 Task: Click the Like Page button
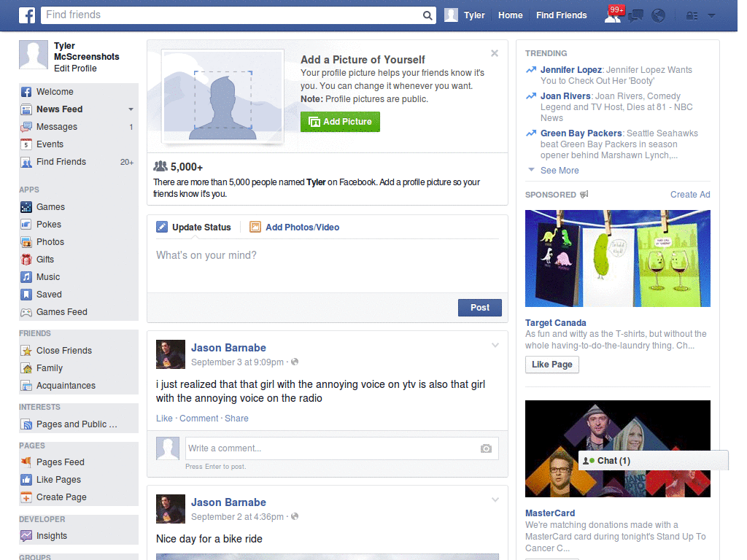[551, 365]
